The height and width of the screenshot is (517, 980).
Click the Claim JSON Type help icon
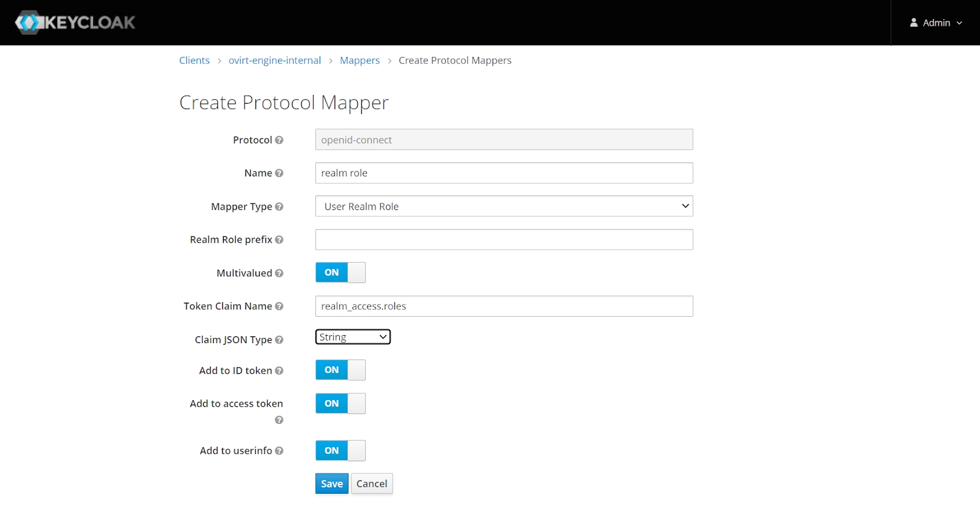(x=279, y=340)
